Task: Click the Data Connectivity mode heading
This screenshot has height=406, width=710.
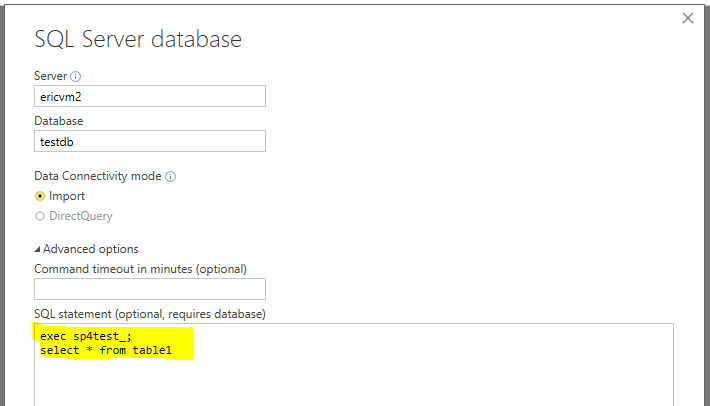Action: tap(98, 176)
